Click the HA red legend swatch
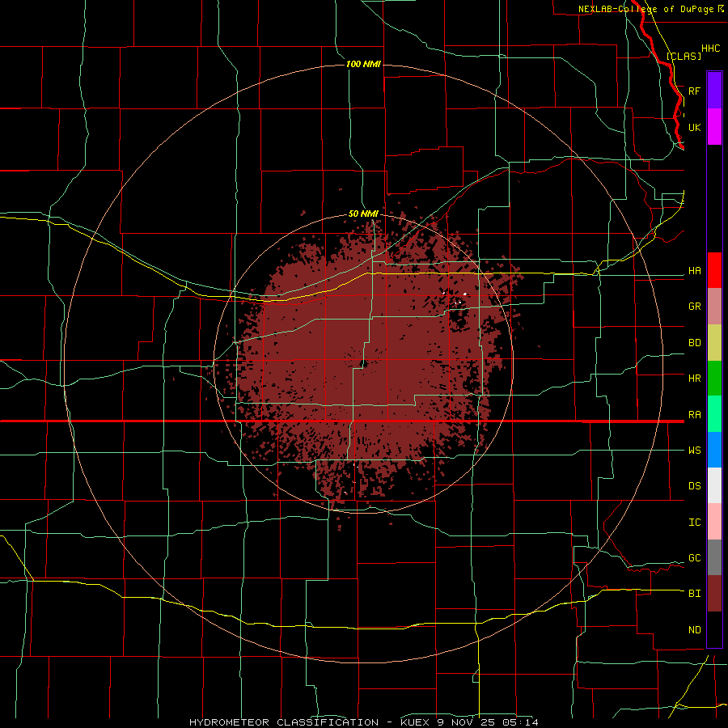 pos(714,270)
